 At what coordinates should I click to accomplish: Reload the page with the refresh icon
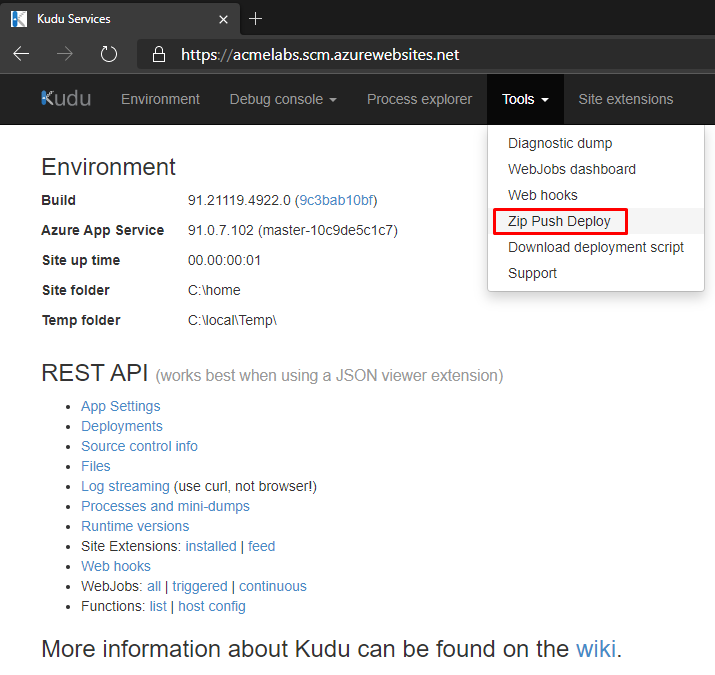[109, 54]
